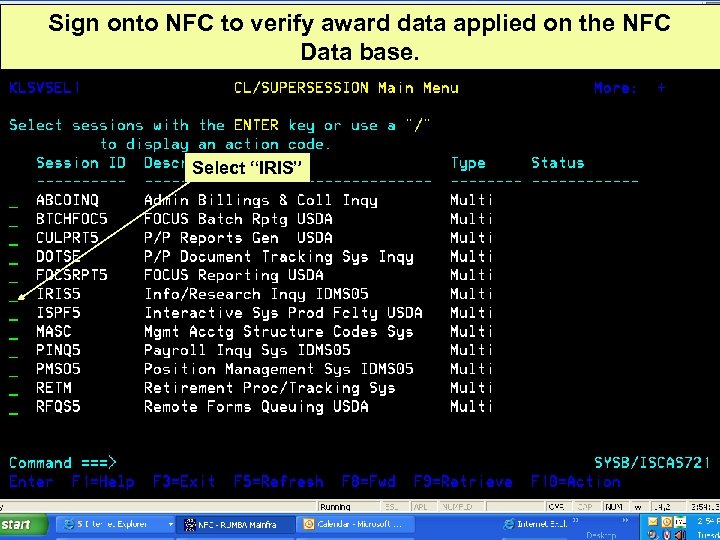The image size is (720, 540).
Task: Click 'Position Management Sys IDMS05' description
Action: point(279,369)
